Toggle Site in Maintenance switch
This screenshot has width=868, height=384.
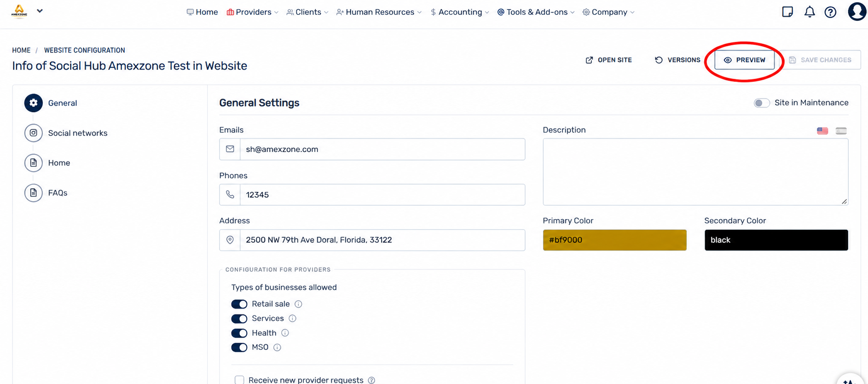[x=762, y=103]
